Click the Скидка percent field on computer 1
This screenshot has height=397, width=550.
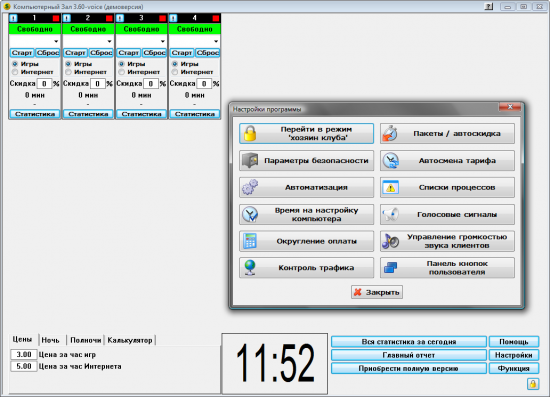[44, 84]
